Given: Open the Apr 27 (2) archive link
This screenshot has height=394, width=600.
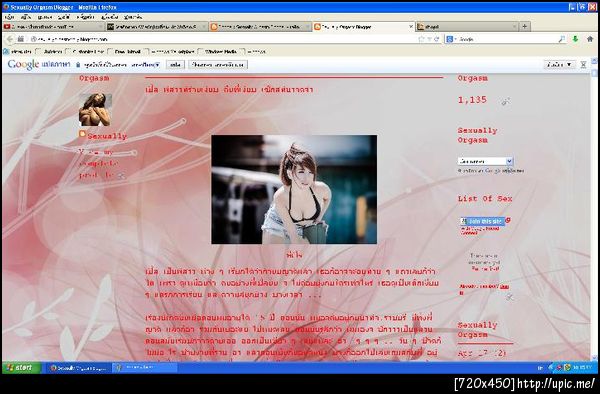Looking at the screenshot, I should point(482,353).
